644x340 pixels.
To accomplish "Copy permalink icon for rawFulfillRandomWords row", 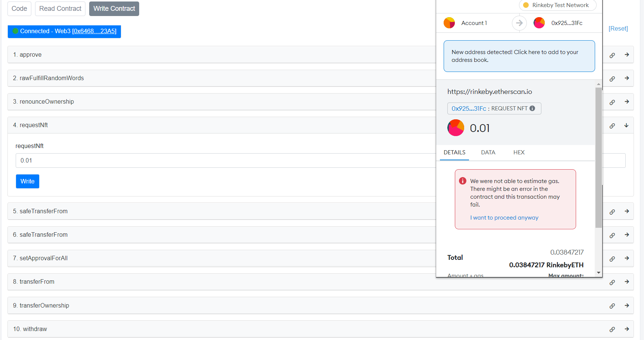I will 612,79.
